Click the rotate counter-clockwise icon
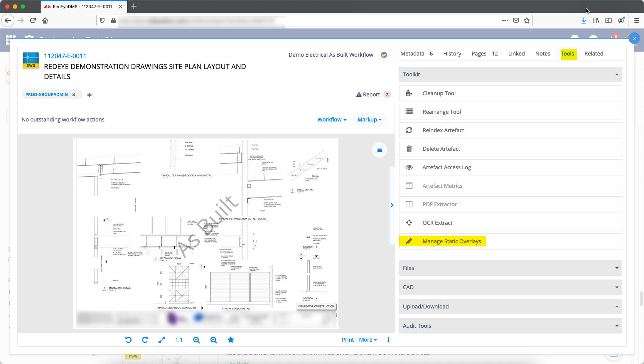 click(x=128, y=340)
